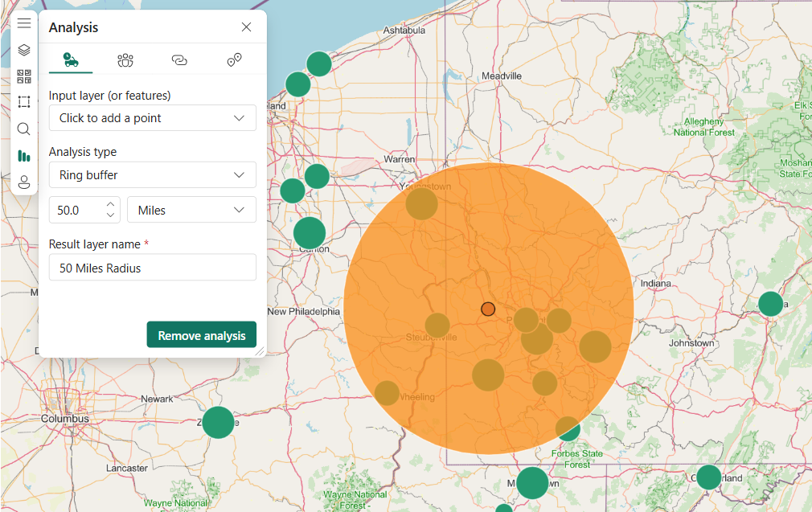Screen dimensions: 812x512
Task: Open the Layers panel icon
Action: [23, 49]
